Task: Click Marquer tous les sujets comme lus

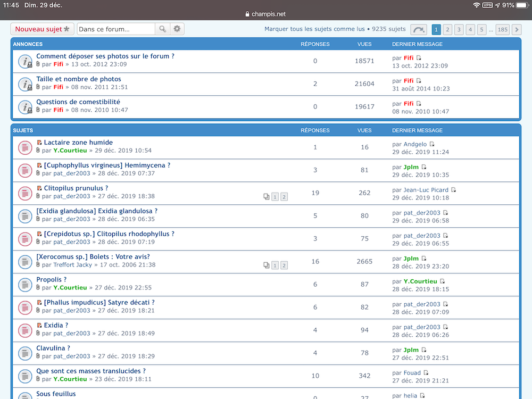Action: pos(314,29)
